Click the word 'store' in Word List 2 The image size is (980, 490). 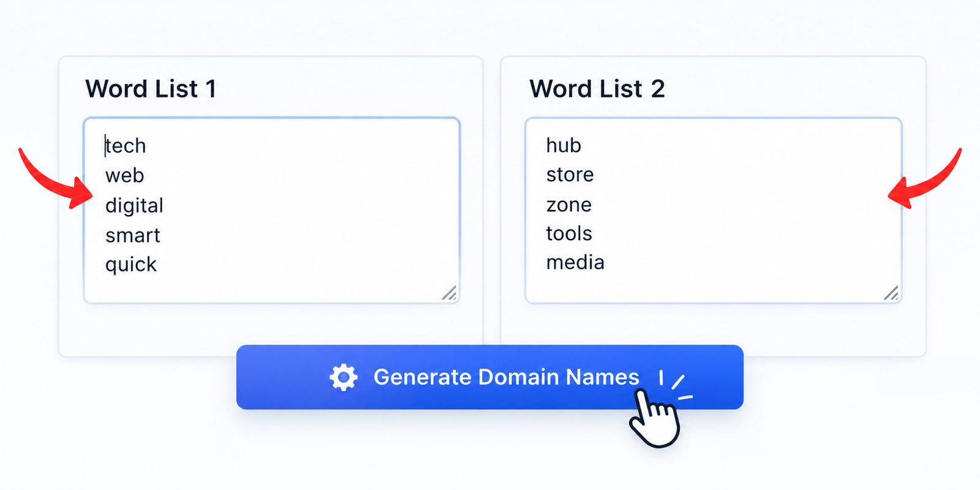click(570, 175)
